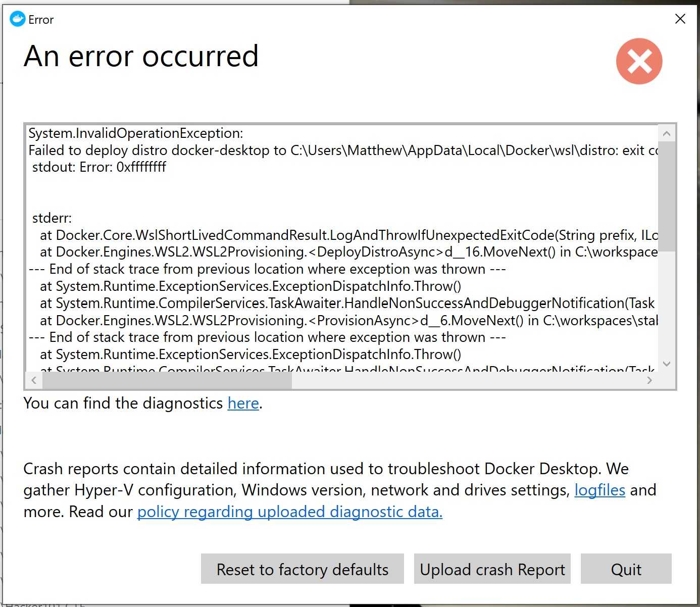
Task: Click the DeployDistroAsync stack trace line
Action: tap(349, 252)
